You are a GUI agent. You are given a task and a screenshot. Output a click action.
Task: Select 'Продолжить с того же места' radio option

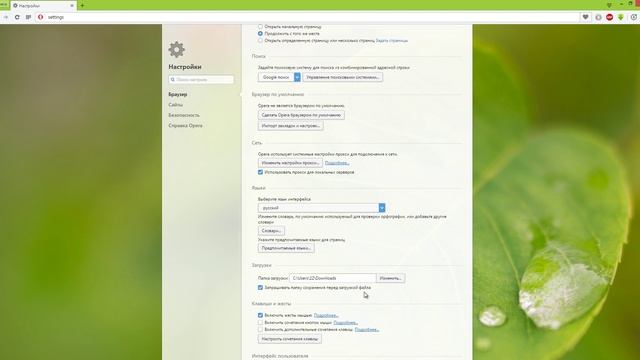coord(260,33)
